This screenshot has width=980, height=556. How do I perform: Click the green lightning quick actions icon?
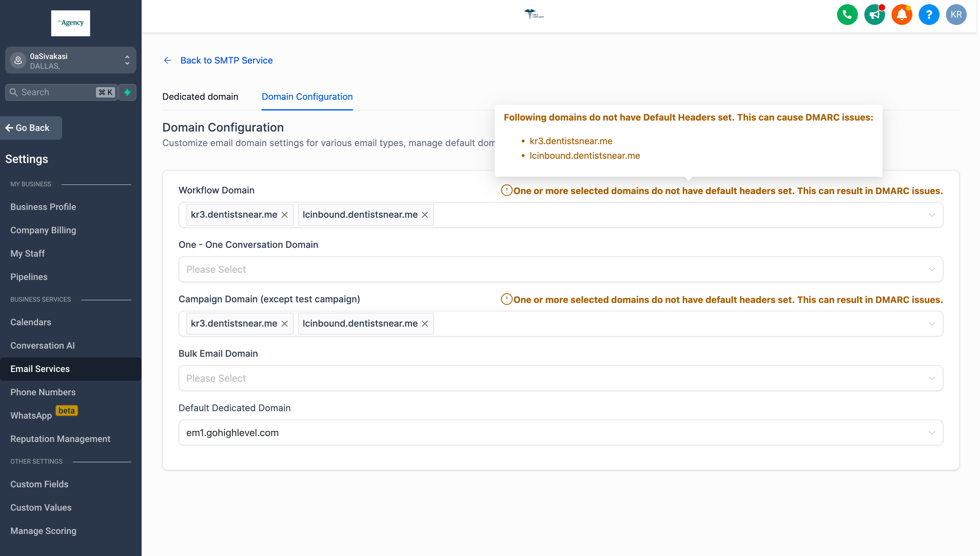[127, 92]
